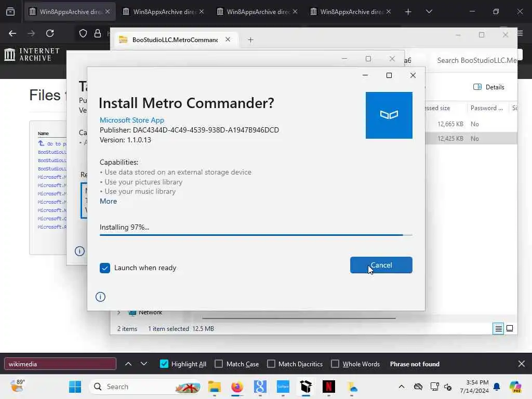Find previous occurrence in page
This screenshot has width=532, height=399.
point(128,364)
